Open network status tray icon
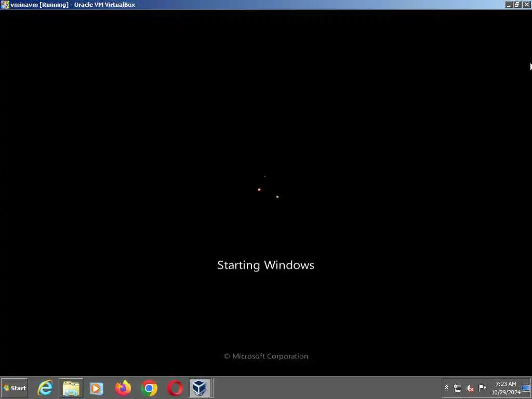The image size is (532, 399). (457, 388)
